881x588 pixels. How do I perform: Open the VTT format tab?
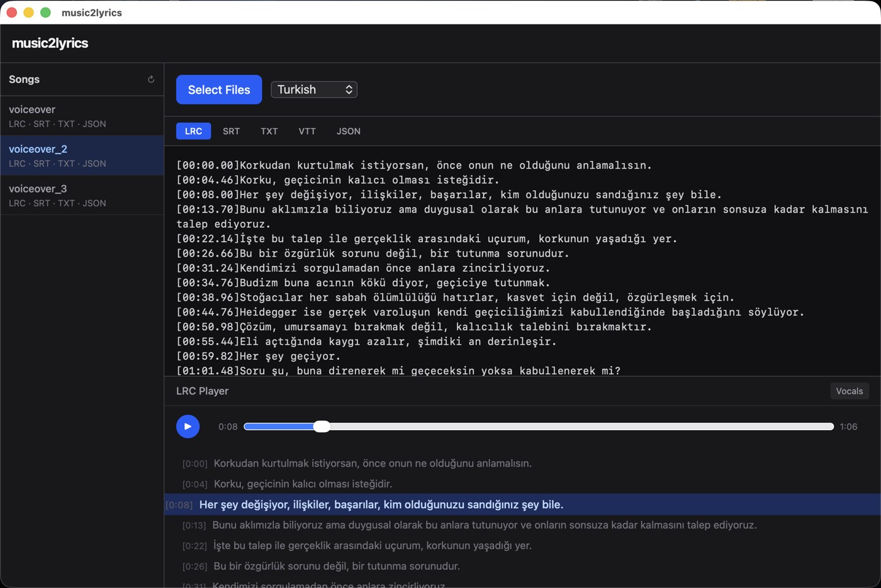pos(307,131)
